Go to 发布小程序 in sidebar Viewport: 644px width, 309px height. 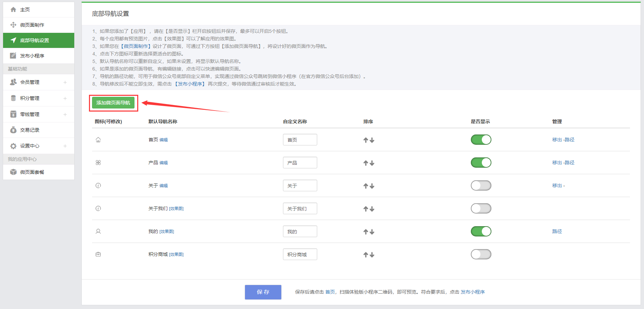39,56
